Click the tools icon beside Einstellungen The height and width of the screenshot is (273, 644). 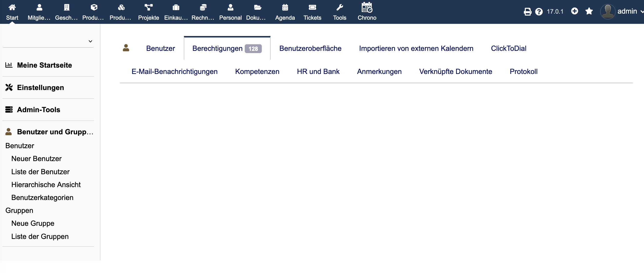coord(9,87)
